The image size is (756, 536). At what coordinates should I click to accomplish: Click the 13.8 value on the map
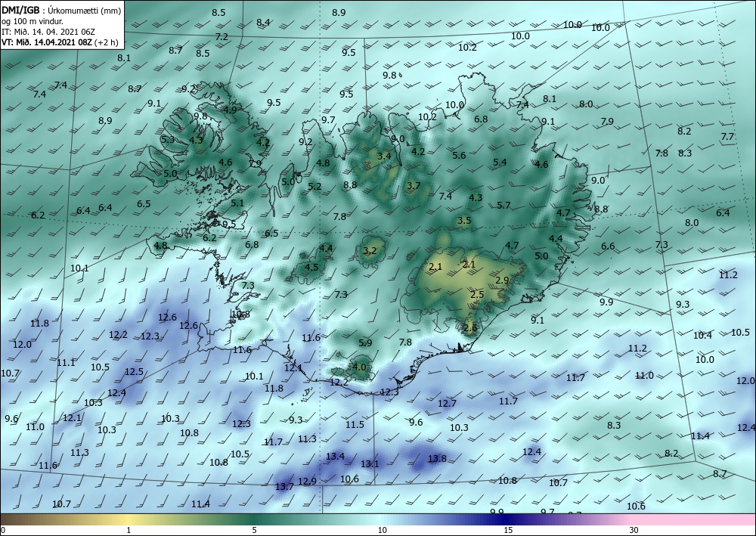[x=437, y=458]
